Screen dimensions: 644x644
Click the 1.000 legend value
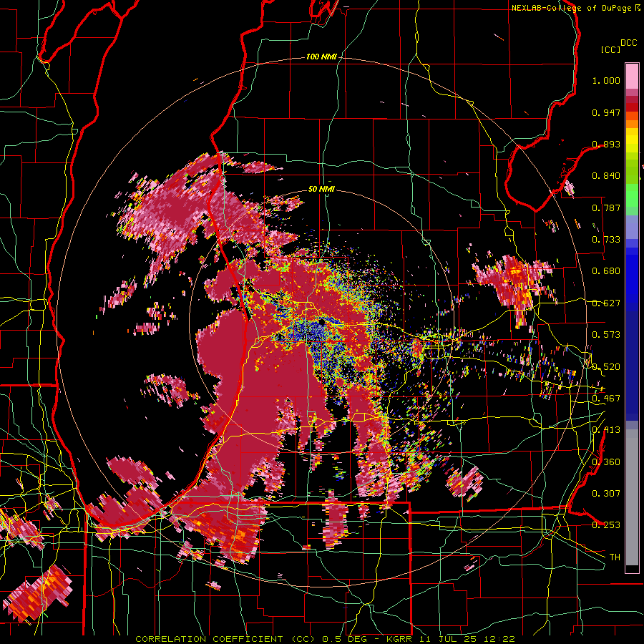pos(606,80)
